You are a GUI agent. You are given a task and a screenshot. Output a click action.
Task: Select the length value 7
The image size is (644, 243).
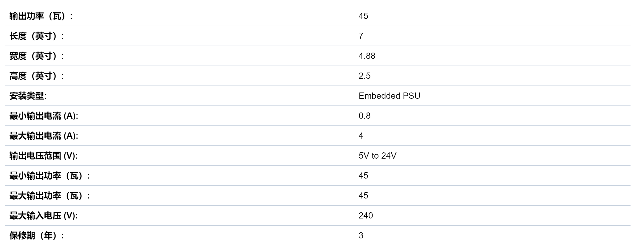(361, 36)
